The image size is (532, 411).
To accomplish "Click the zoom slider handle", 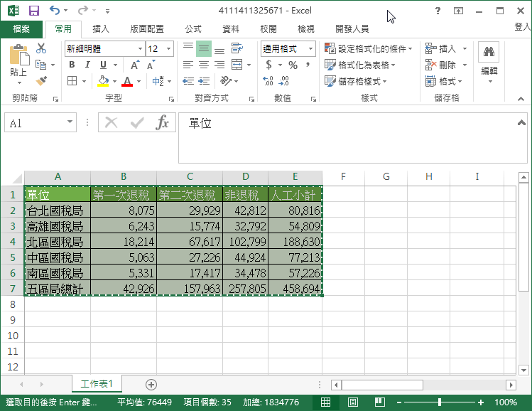I will pyautogui.click(x=440, y=402).
